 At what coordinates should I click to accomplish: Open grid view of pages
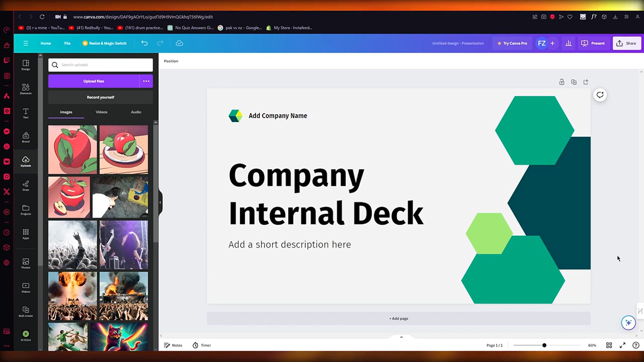pos(609,345)
